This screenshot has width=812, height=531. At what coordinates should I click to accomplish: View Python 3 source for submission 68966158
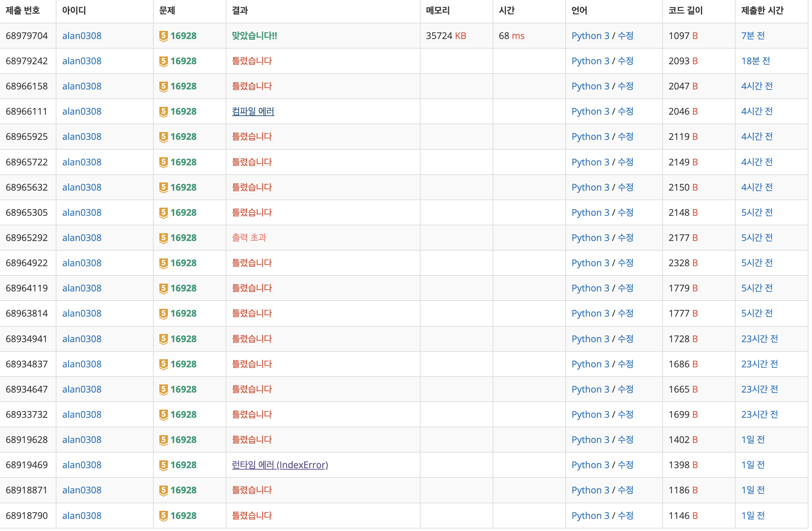point(590,86)
